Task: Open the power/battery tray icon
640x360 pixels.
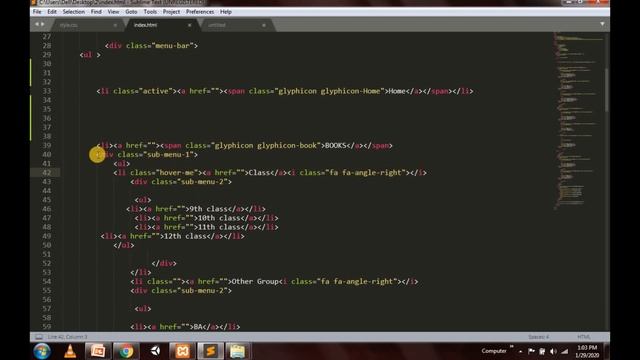Action: pos(542,351)
